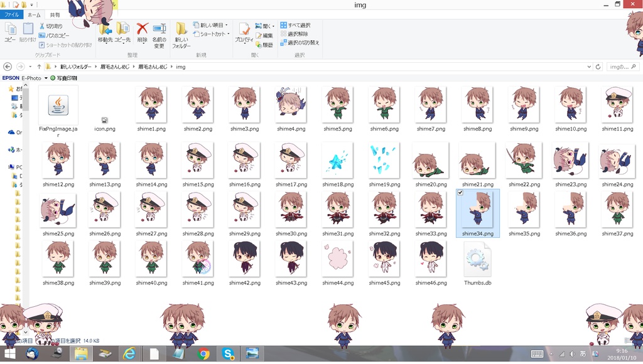Select the shime11.png thumbnail
Screen dimensions: 643x364
click(x=617, y=104)
